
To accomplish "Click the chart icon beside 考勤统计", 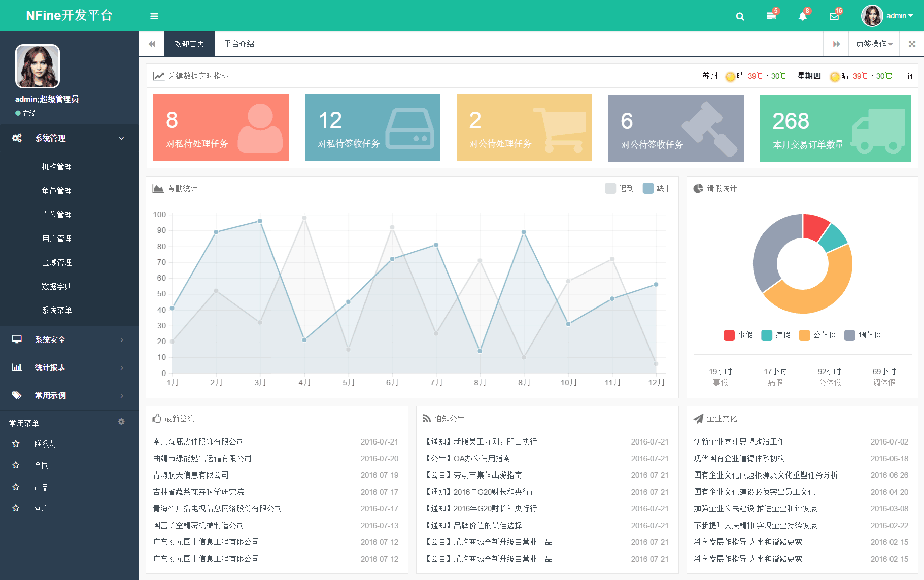I will click(x=157, y=188).
